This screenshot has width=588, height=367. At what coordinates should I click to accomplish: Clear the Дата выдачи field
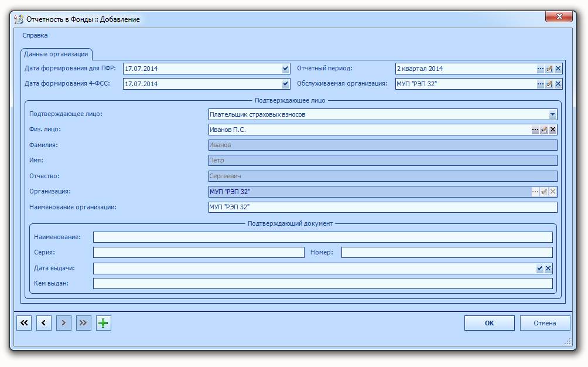(x=548, y=269)
